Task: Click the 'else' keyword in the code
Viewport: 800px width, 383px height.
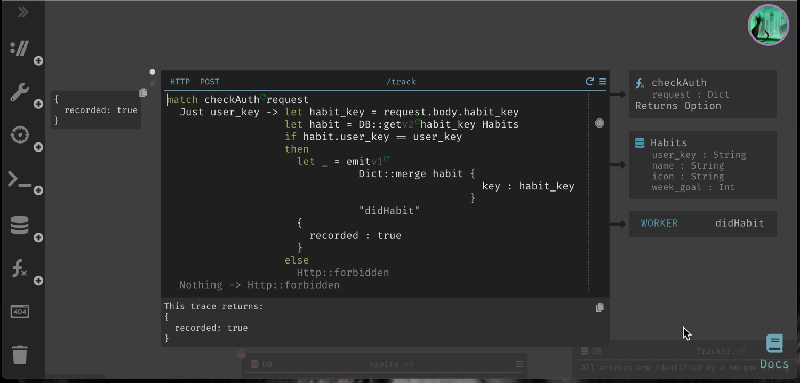Action: coord(296,260)
